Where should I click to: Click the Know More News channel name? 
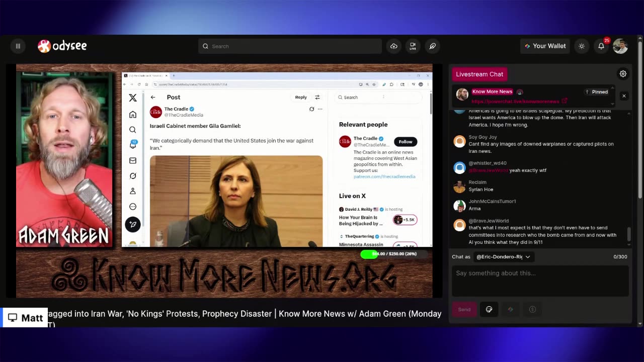coord(492,92)
